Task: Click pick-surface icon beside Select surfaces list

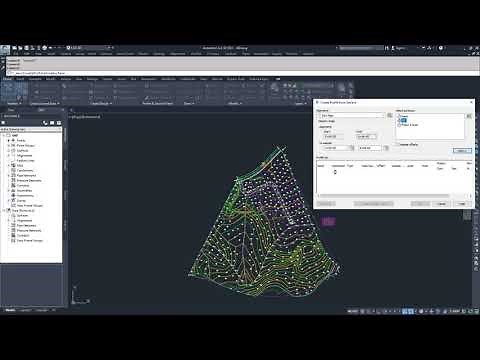Action: [469, 116]
